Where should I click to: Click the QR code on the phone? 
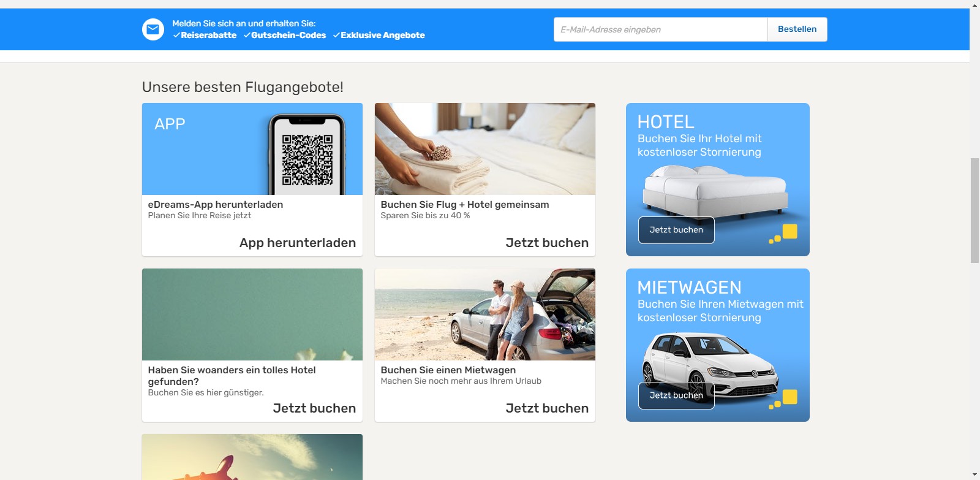click(x=307, y=160)
